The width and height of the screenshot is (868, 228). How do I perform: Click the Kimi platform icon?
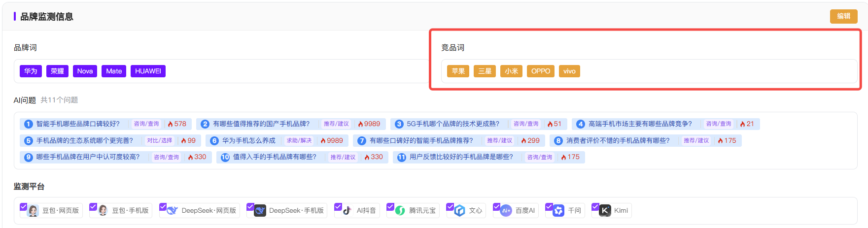tap(605, 211)
